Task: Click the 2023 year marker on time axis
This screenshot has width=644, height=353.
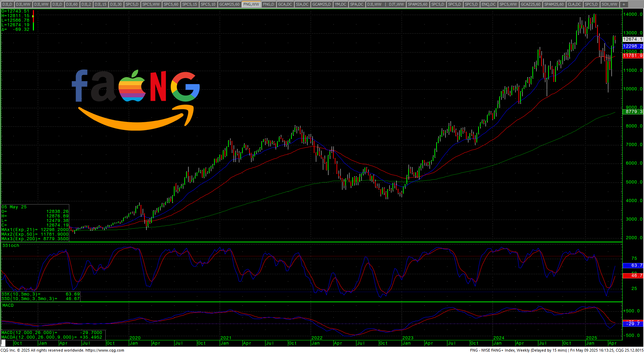Action: coord(408,338)
